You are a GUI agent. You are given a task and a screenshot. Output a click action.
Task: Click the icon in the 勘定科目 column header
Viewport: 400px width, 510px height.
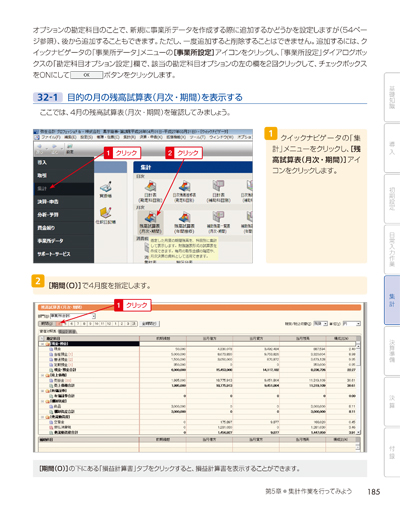(42, 338)
